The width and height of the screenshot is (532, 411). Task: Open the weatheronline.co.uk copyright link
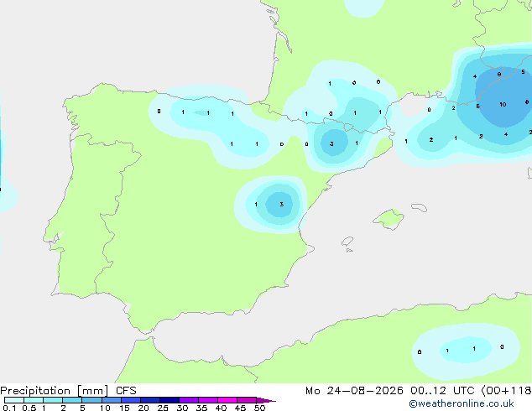pos(462,403)
